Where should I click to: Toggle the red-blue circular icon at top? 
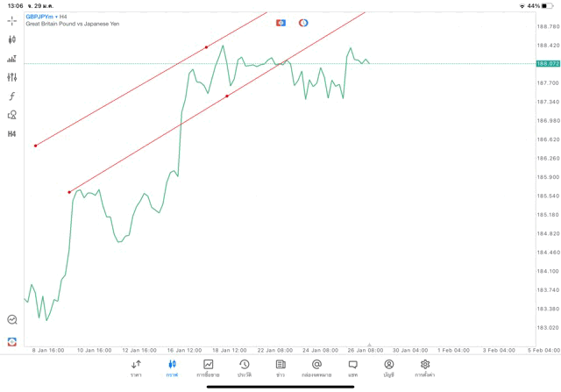tap(303, 23)
